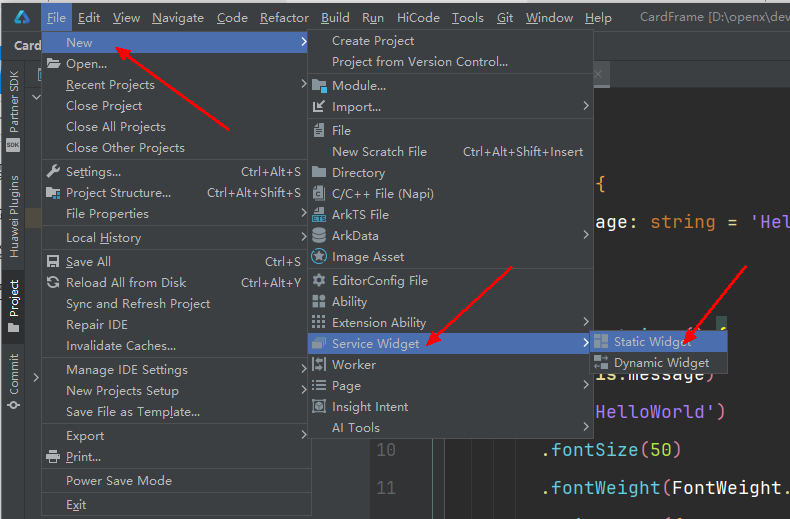Open the Project tool window tab

click(14, 306)
